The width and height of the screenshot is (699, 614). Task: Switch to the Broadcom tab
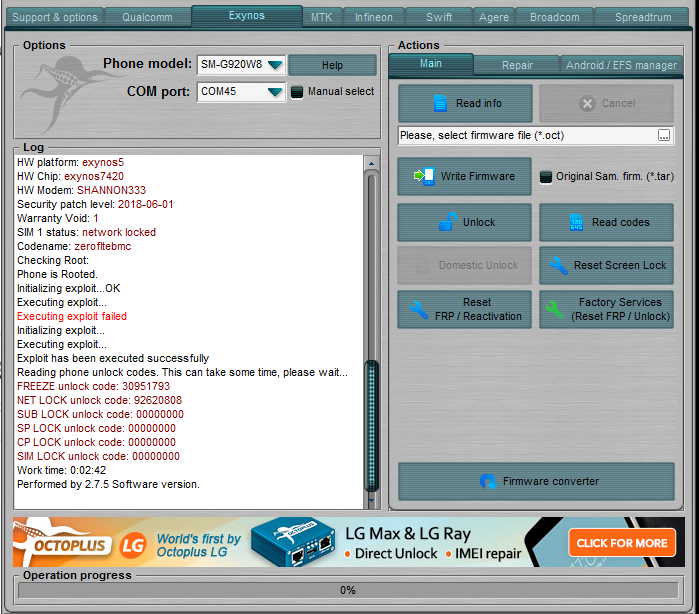555,17
